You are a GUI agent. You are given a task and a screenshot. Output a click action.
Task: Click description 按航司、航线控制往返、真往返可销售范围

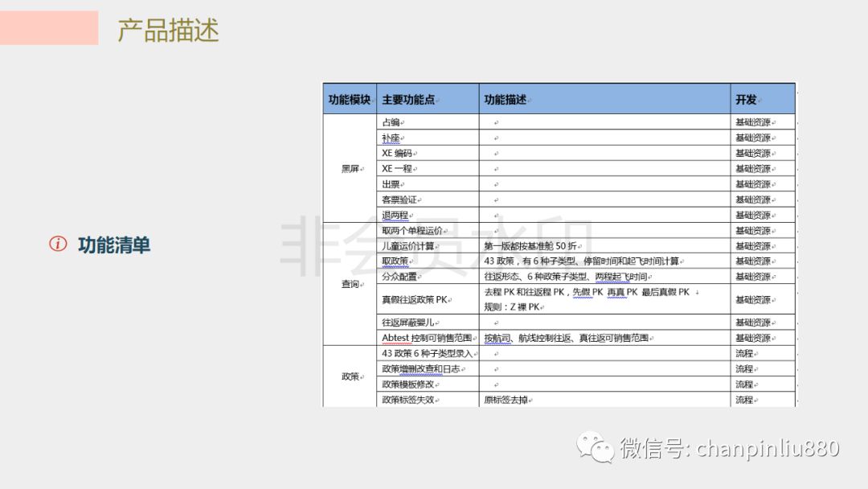(567, 338)
